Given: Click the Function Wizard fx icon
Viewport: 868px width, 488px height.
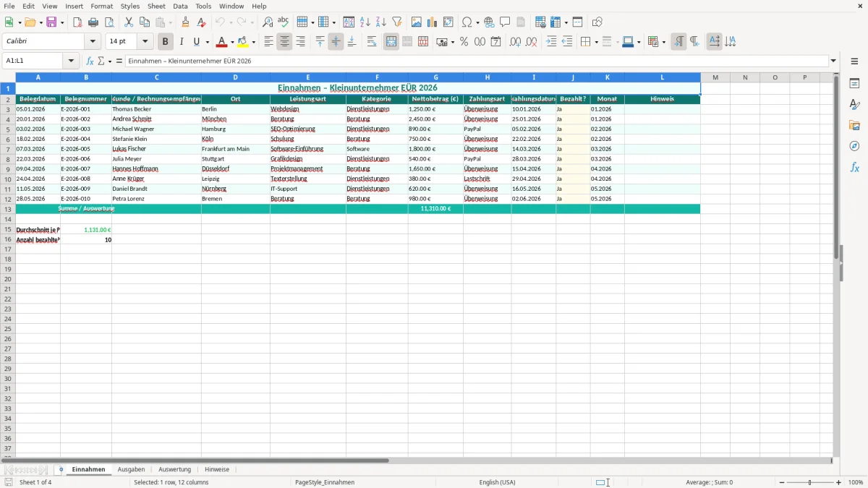Looking at the screenshot, I should pos(90,61).
